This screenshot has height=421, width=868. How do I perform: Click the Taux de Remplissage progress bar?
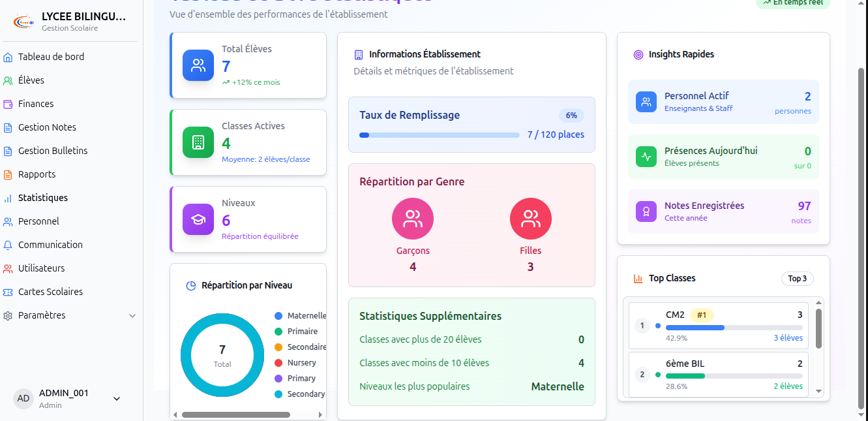click(x=440, y=135)
